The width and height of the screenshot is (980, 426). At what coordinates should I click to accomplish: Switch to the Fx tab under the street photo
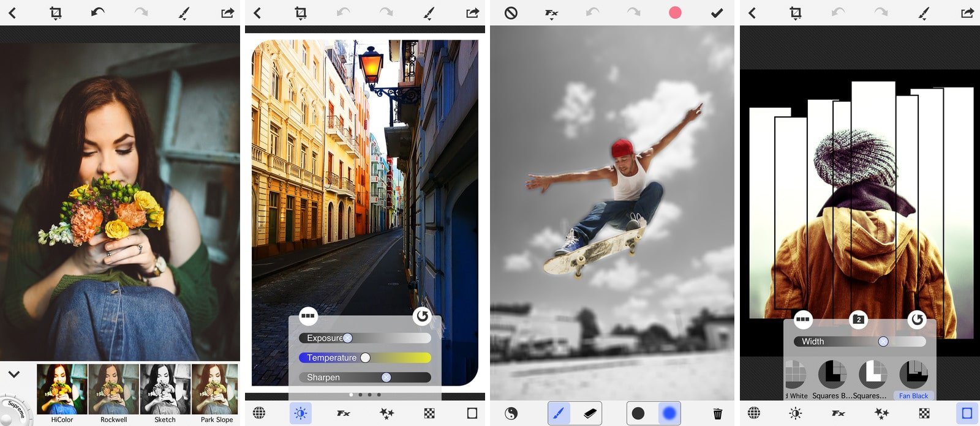pyautogui.click(x=344, y=413)
